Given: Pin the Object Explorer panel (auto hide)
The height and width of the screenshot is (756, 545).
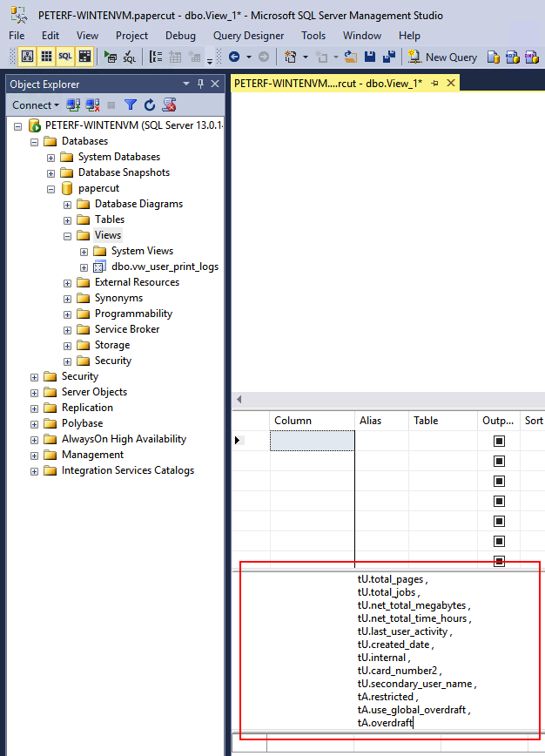Looking at the screenshot, I should point(200,84).
